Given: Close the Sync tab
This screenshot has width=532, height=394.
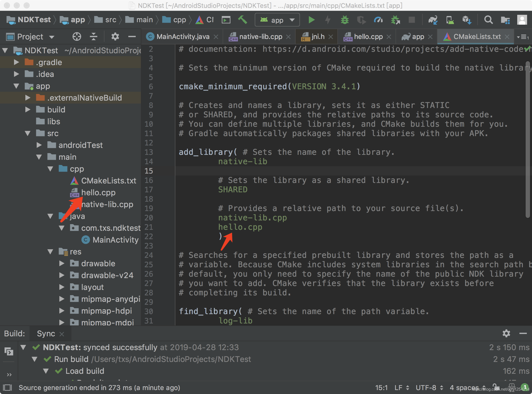Looking at the screenshot, I should pyautogui.click(x=62, y=334).
